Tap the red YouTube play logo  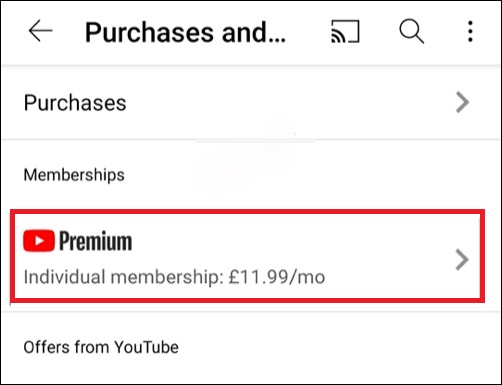39,241
